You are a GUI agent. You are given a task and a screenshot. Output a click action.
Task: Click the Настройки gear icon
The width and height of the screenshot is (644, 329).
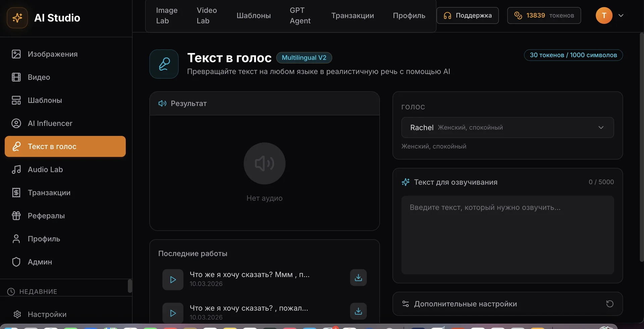click(x=17, y=314)
